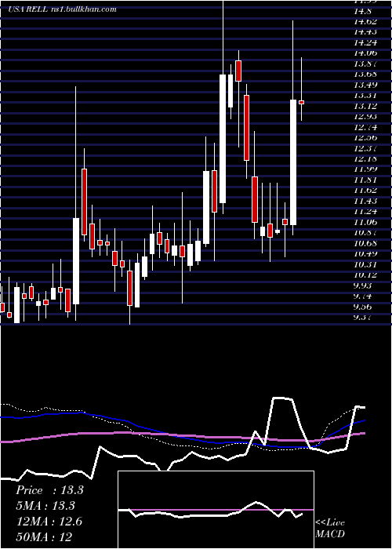Viewport: 392px width, 549px height.
Task: Click the 11.99 price axis label
Action: click(365, 169)
